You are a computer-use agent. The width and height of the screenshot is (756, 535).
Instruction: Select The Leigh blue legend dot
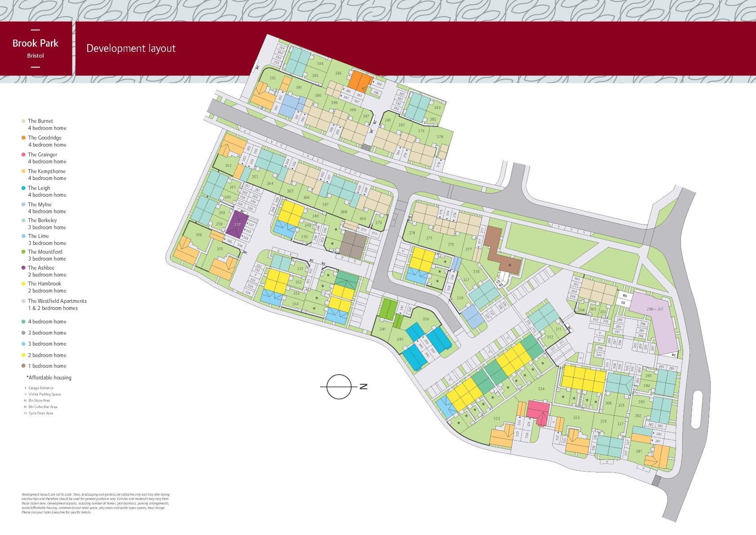coord(23,188)
